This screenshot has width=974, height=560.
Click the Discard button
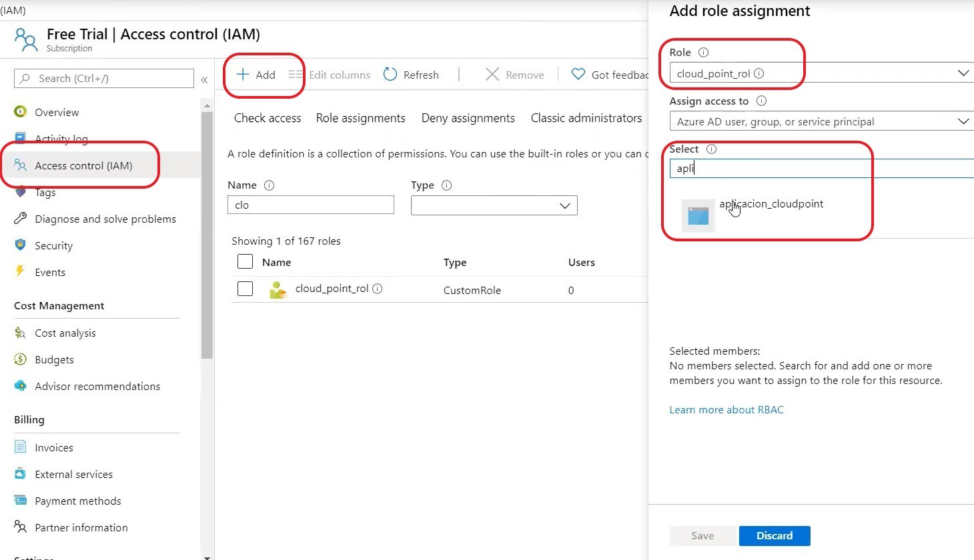775,536
